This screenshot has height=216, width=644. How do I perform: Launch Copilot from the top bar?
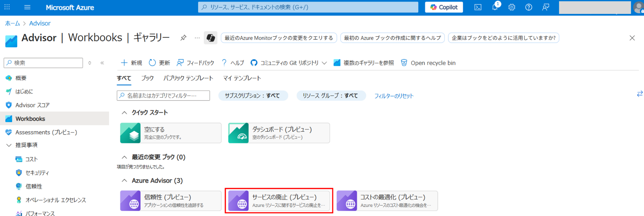tap(444, 7)
